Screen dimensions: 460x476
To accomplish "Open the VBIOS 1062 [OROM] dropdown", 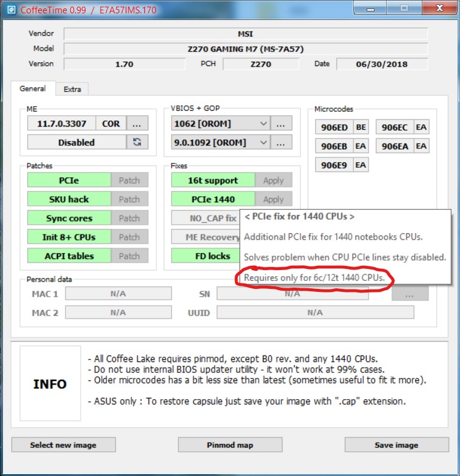I will [221, 124].
